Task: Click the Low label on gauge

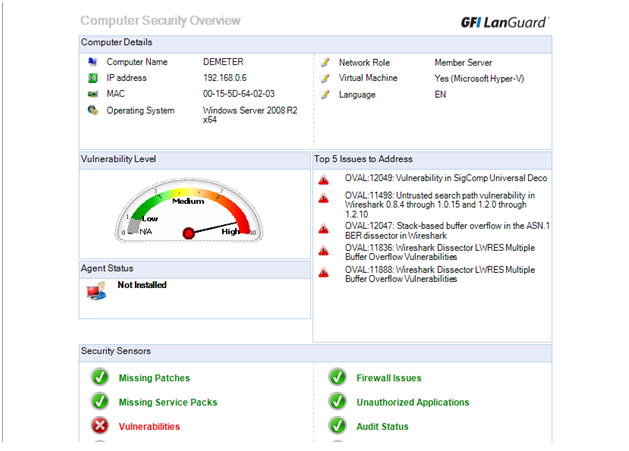Action: [x=150, y=219]
